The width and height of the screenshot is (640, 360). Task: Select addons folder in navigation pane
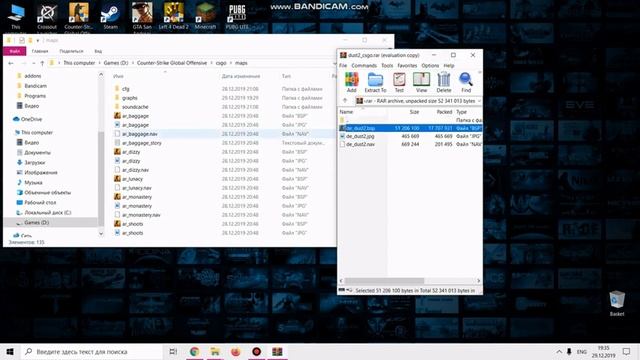pos(32,76)
